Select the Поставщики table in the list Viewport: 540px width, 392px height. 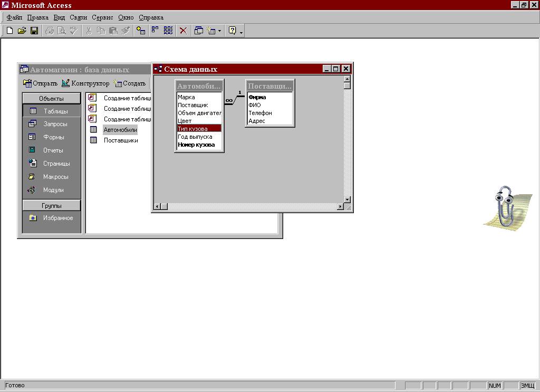(121, 140)
